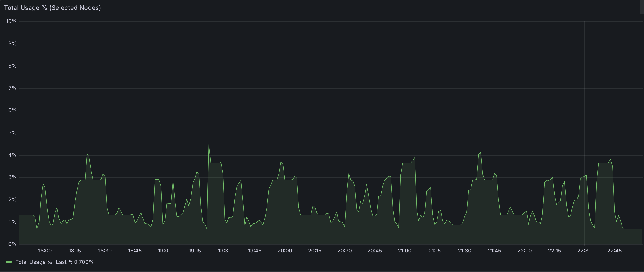This screenshot has height=272, width=644.
Task: Click the Last *: 0.700% legend value
Action: pos(75,262)
